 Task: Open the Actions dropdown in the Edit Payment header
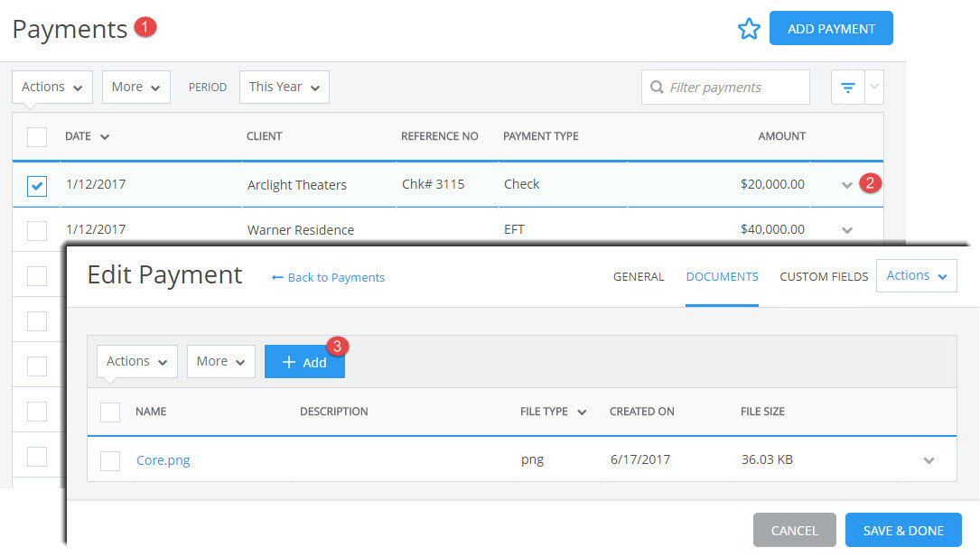pyautogui.click(x=916, y=275)
